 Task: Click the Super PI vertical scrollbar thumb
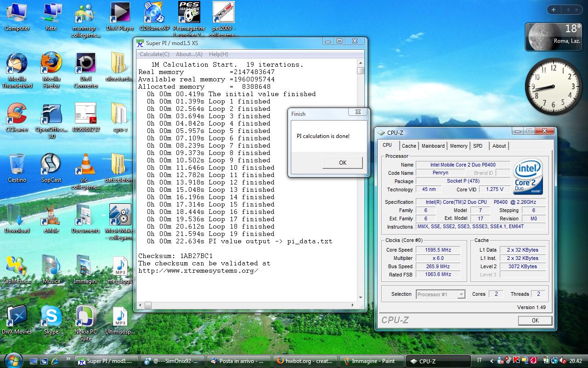(361, 70)
